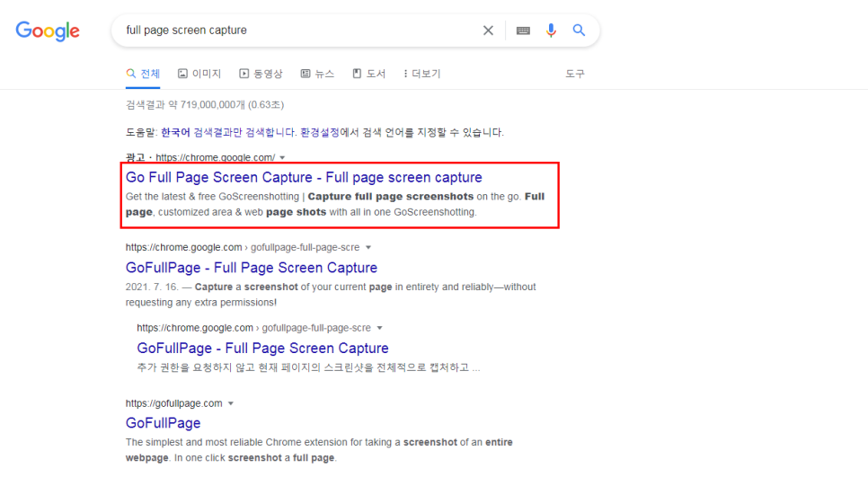The image size is (868, 495).
Task: Switch to the 도서 tab
Action: coord(368,74)
